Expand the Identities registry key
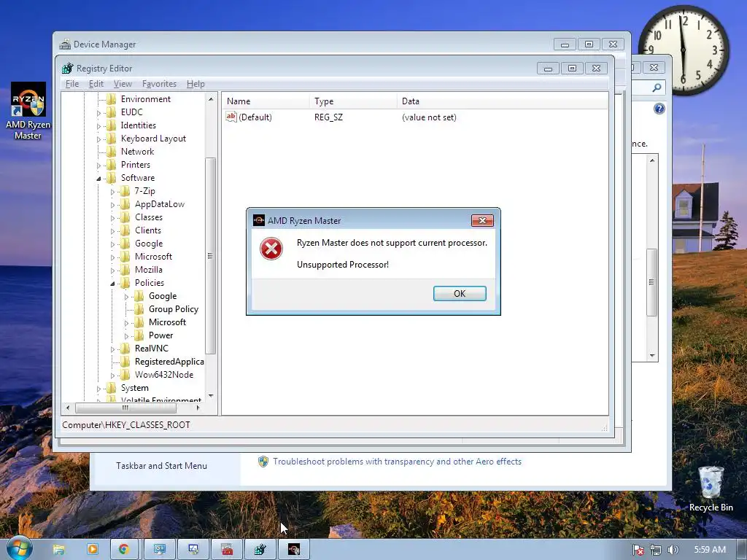 click(x=98, y=126)
